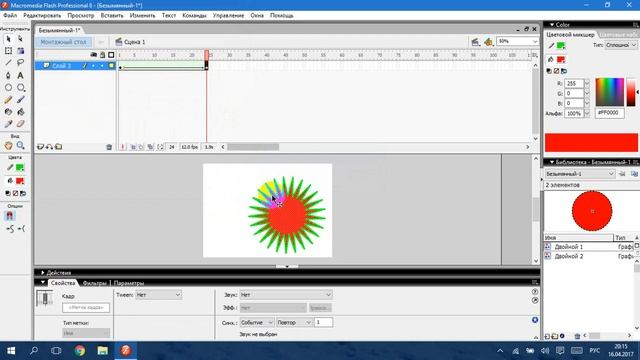The width and height of the screenshot is (640, 360).
Task: Toggle outline square of layer Слой 3
Action: coord(111,66)
